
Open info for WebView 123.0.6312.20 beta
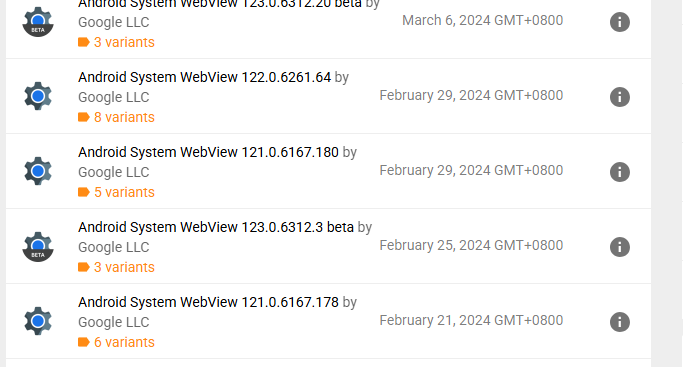coord(619,22)
